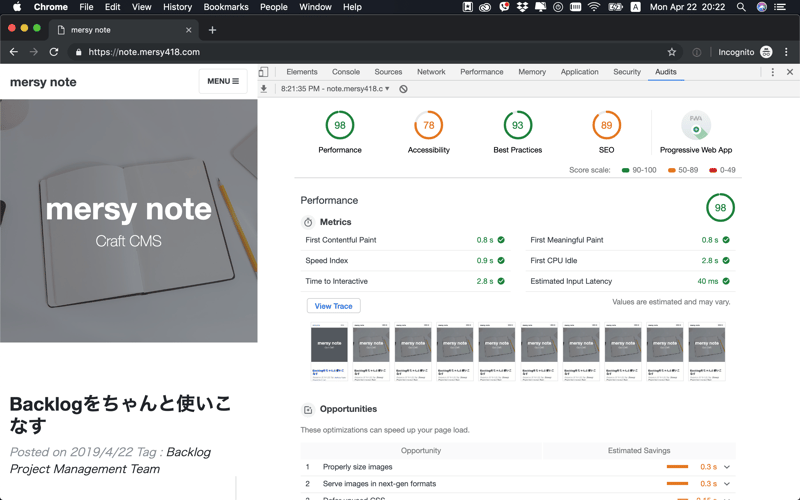Expand the Properly size images opportunity
Image resolution: width=800 pixels, height=500 pixels.
(727, 467)
